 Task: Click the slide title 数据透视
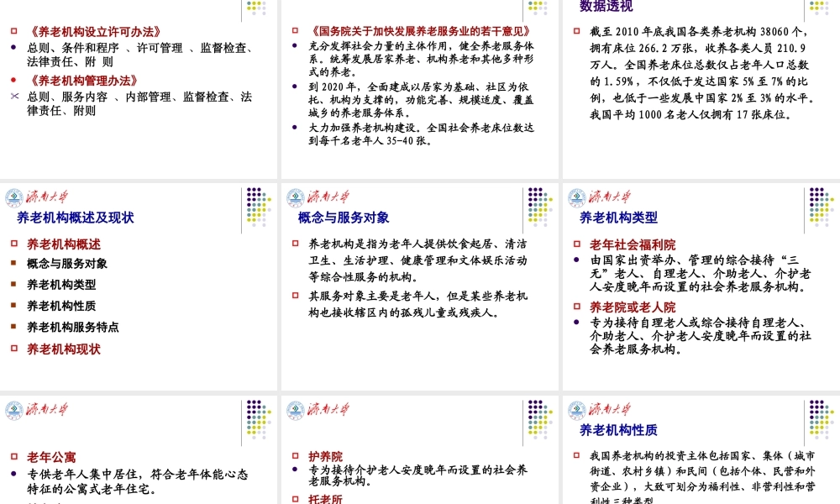click(x=606, y=6)
